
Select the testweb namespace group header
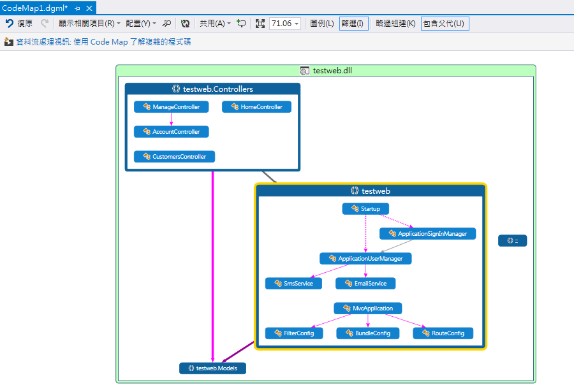click(371, 191)
